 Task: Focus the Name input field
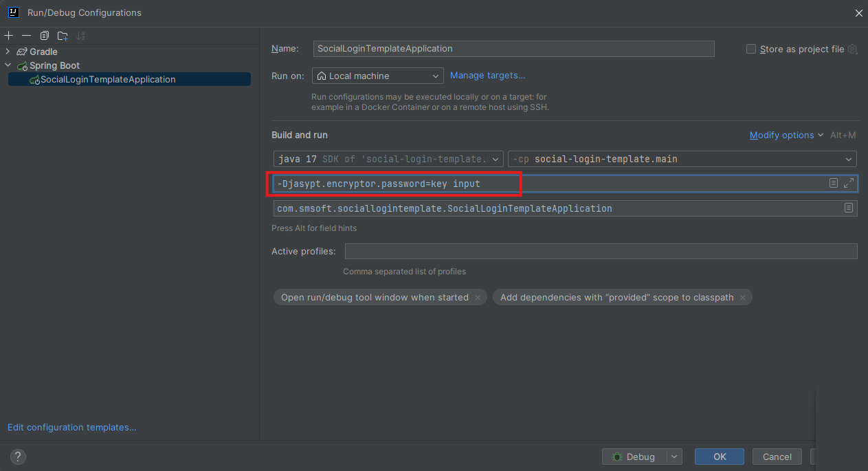click(514, 49)
